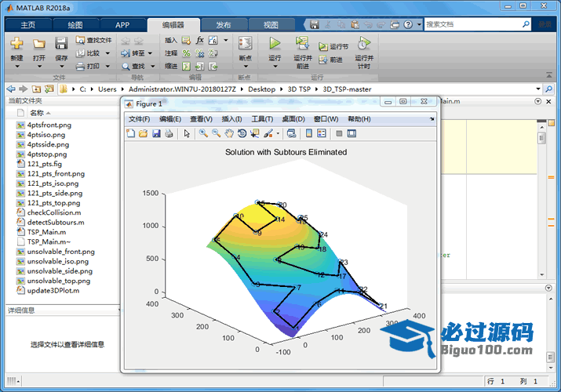Click Find Files button in ribbon
Image resolution: width=561 pixels, height=392 pixels.
pos(93,40)
